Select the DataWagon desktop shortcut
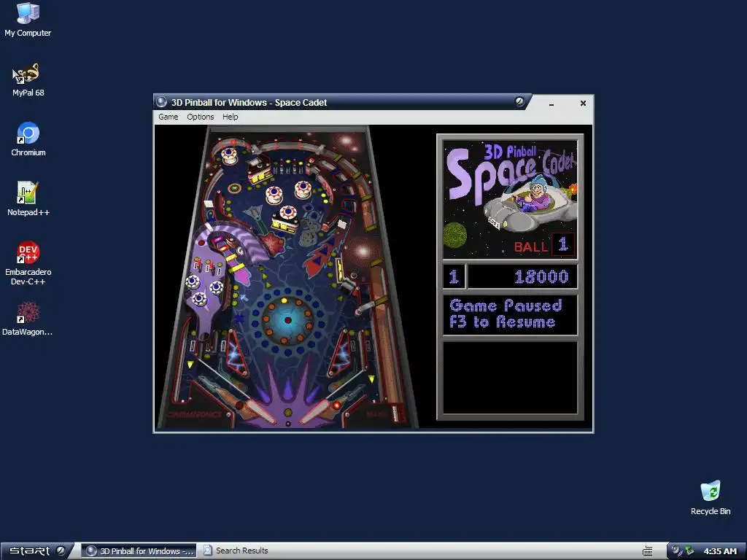Screen dimensions: 747x560 coord(28,319)
